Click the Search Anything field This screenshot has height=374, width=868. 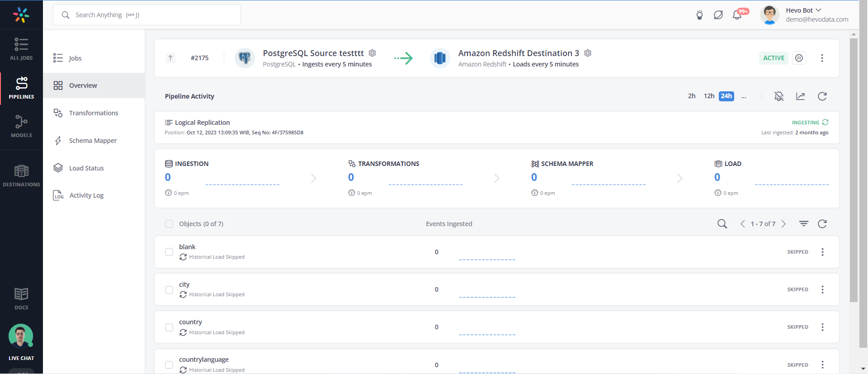click(147, 15)
